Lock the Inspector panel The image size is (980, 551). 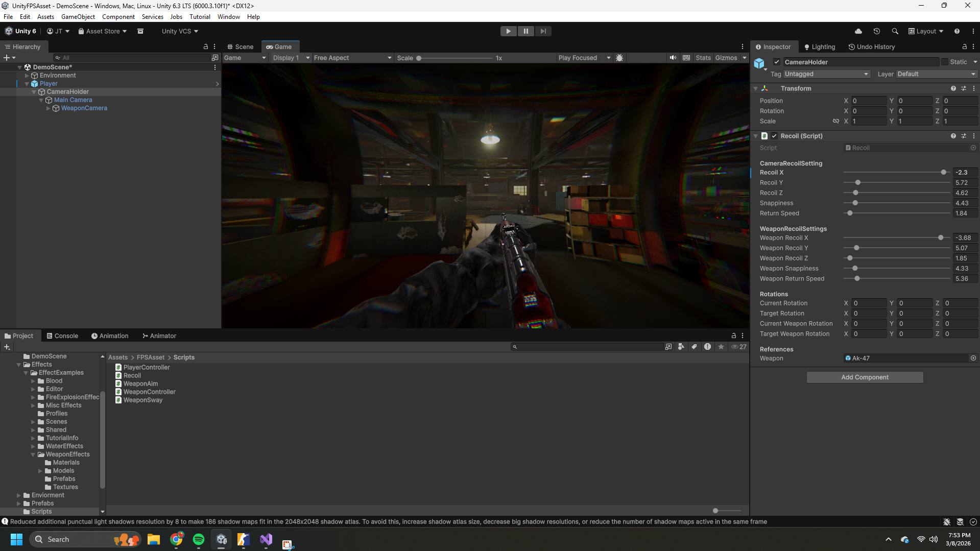[965, 46]
